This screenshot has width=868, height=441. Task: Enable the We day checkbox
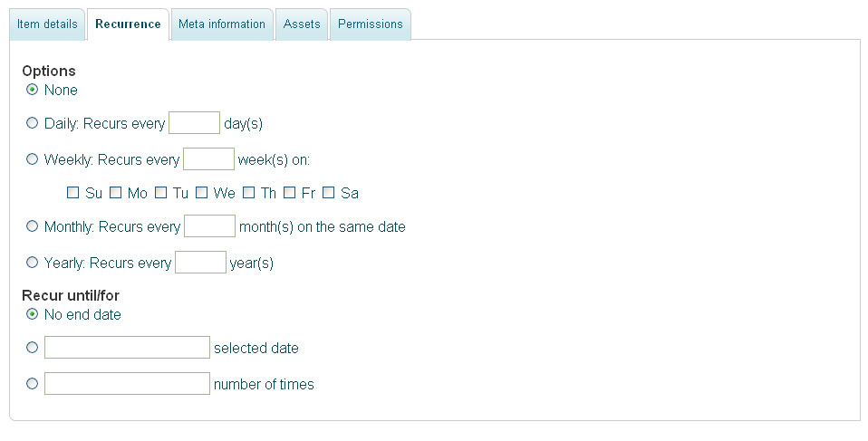point(201,193)
